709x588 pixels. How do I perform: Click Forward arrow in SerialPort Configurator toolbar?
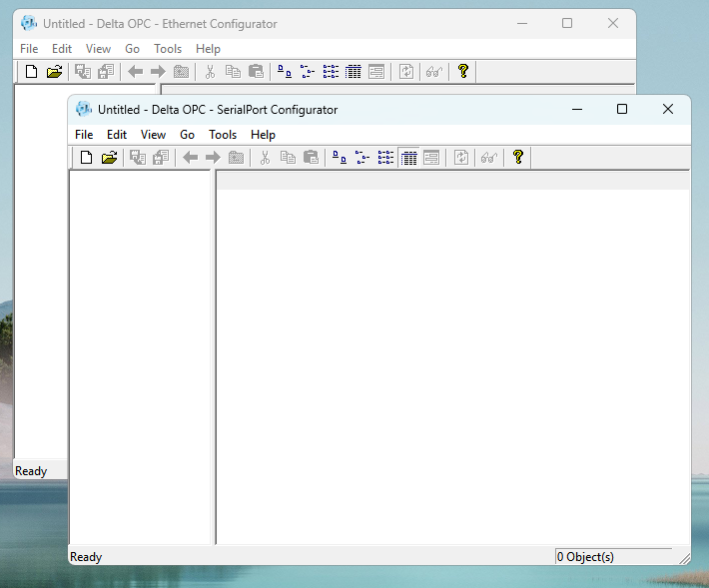click(x=213, y=158)
